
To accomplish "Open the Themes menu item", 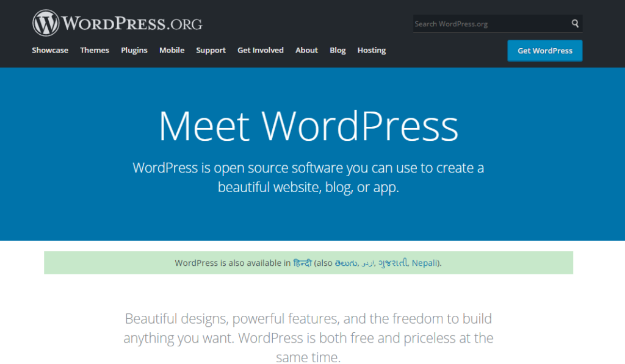I will tap(95, 50).
